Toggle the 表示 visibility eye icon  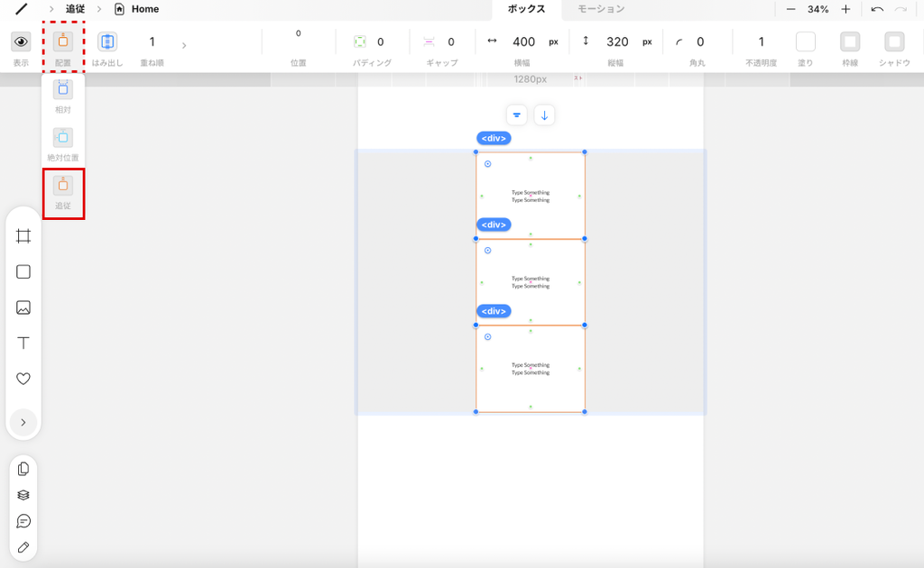tap(22, 41)
